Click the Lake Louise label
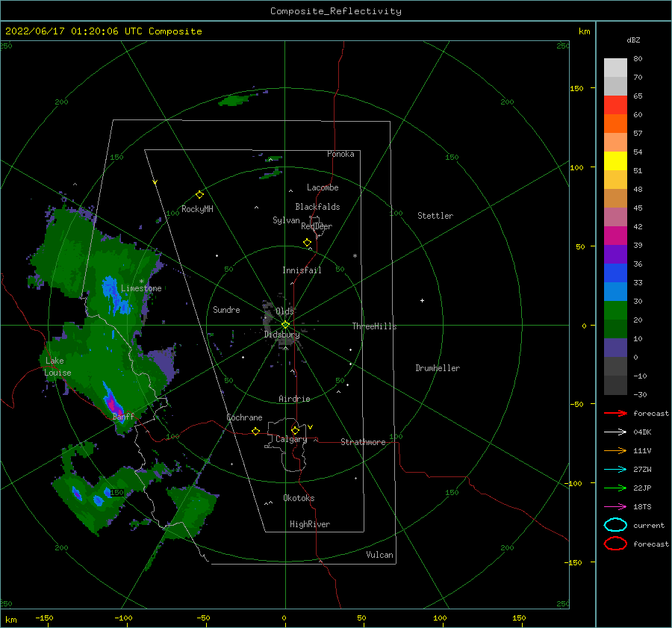672x628 pixels. tap(57, 367)
